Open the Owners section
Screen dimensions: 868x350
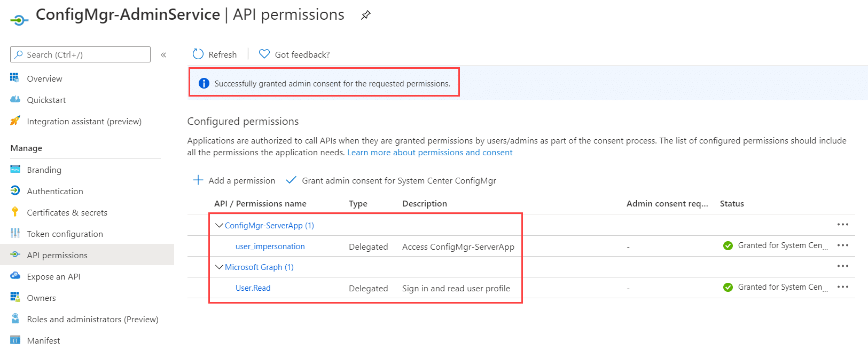click(x=41, y=297)
